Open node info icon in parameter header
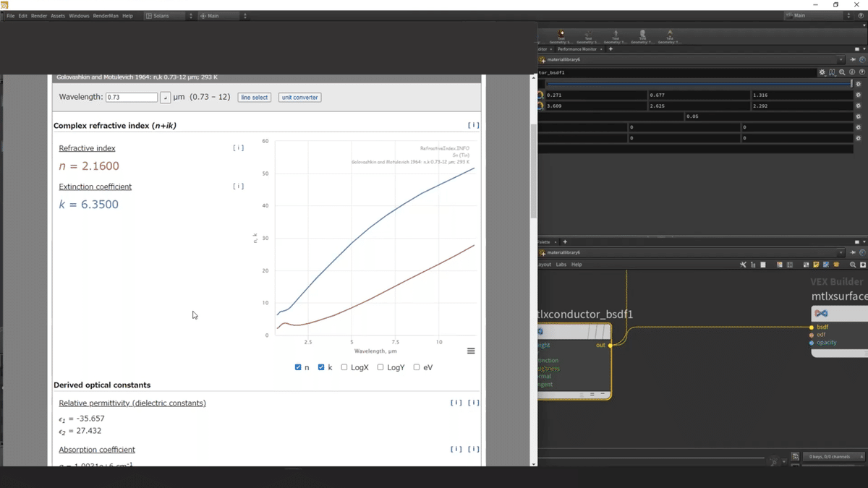Screen dimensions: 868x488 pos(852,72)
